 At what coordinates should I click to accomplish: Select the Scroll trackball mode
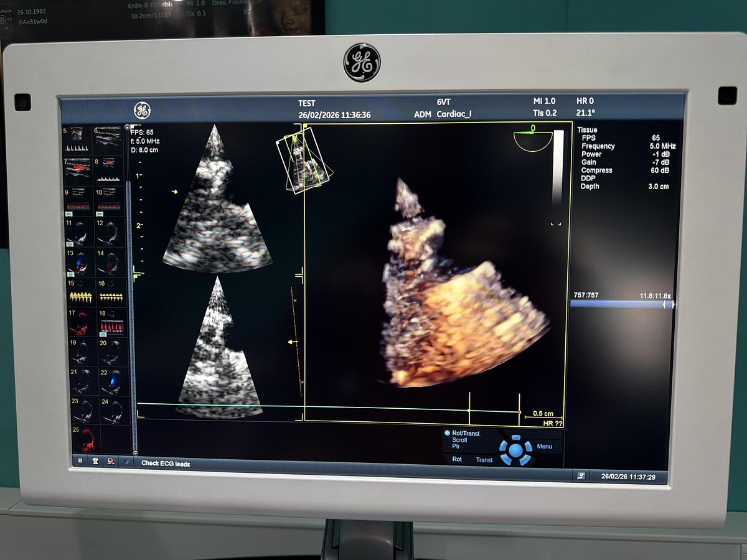click(459, 440)
